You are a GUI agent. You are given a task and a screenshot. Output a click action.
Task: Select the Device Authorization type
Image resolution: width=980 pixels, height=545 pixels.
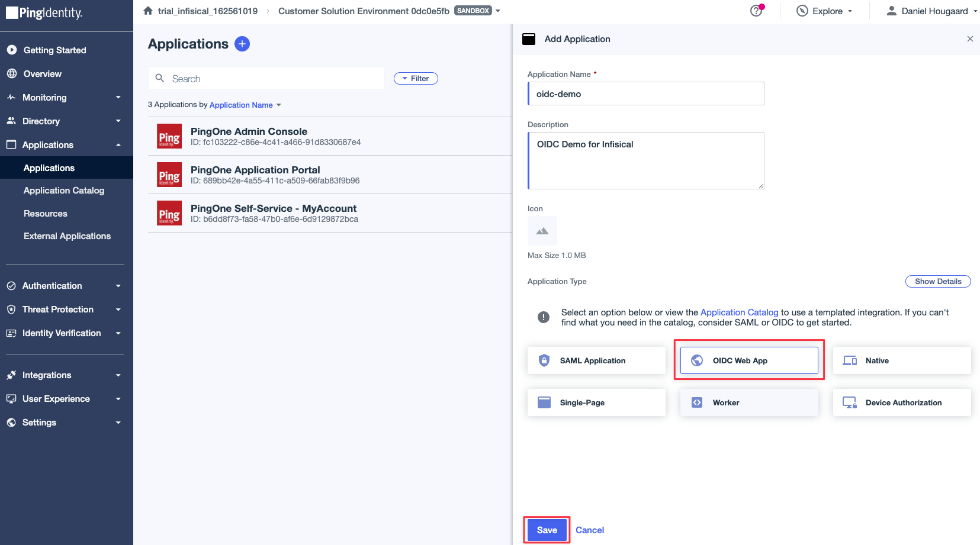pyautogui.click(x=902, y=402)
